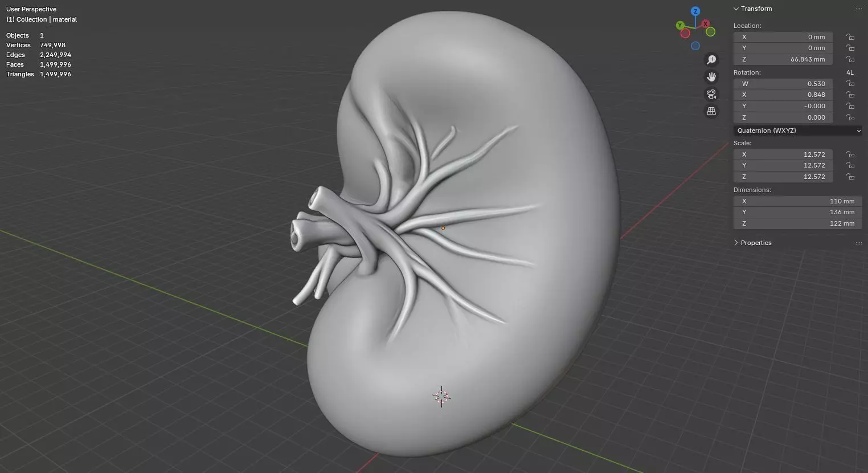Click the Edges count '2,249,994'
The image size is (868, 473).
[56, 55]
